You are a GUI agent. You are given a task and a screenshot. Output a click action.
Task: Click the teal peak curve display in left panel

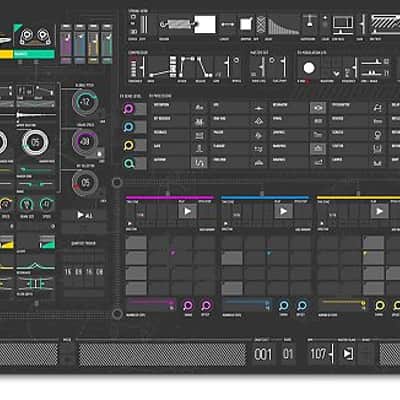[35, 266]
